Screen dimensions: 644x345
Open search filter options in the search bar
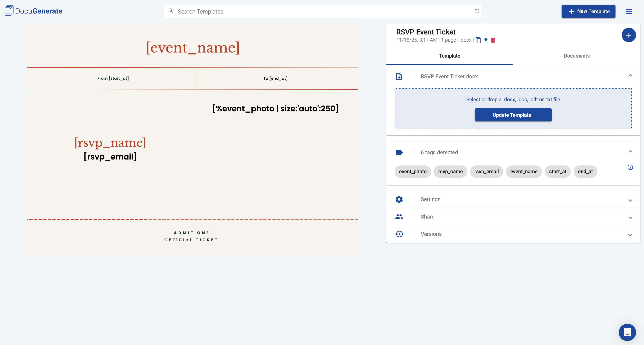coord(477,11)
